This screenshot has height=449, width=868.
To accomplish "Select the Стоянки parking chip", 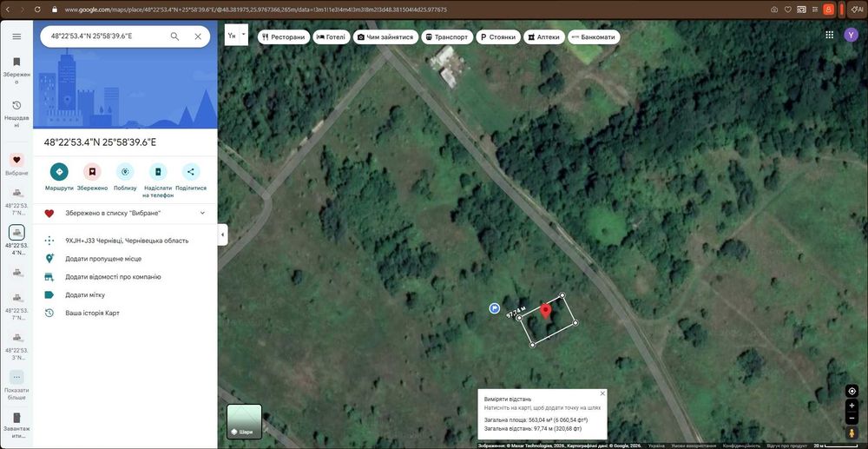I will (498, 37).
